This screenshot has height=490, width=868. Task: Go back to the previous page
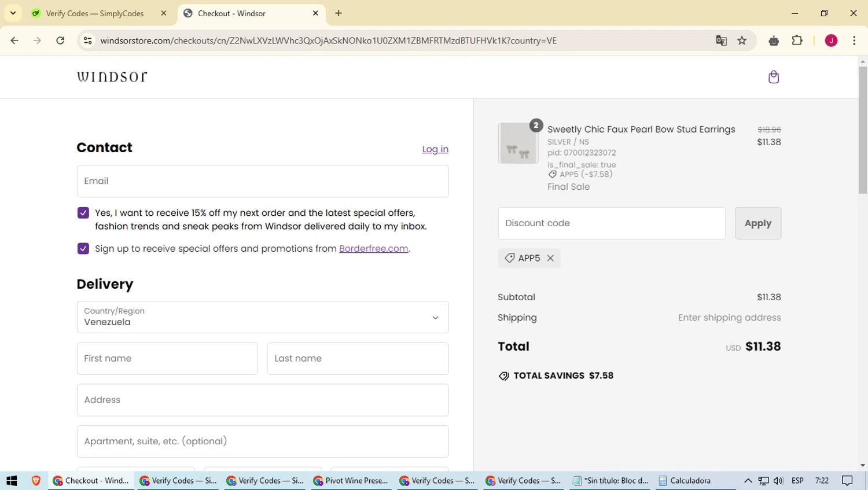coord(14,40)
